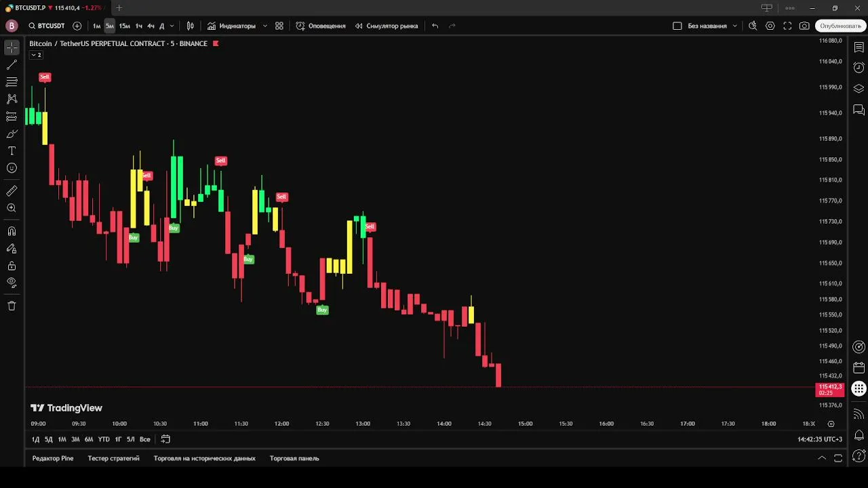Open the Торговля на исторических данных tab

205,458
